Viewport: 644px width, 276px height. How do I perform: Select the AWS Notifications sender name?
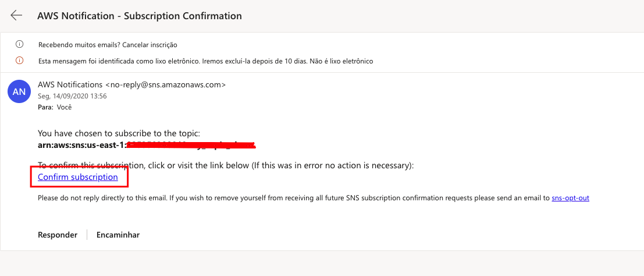(x=70, y=85)
